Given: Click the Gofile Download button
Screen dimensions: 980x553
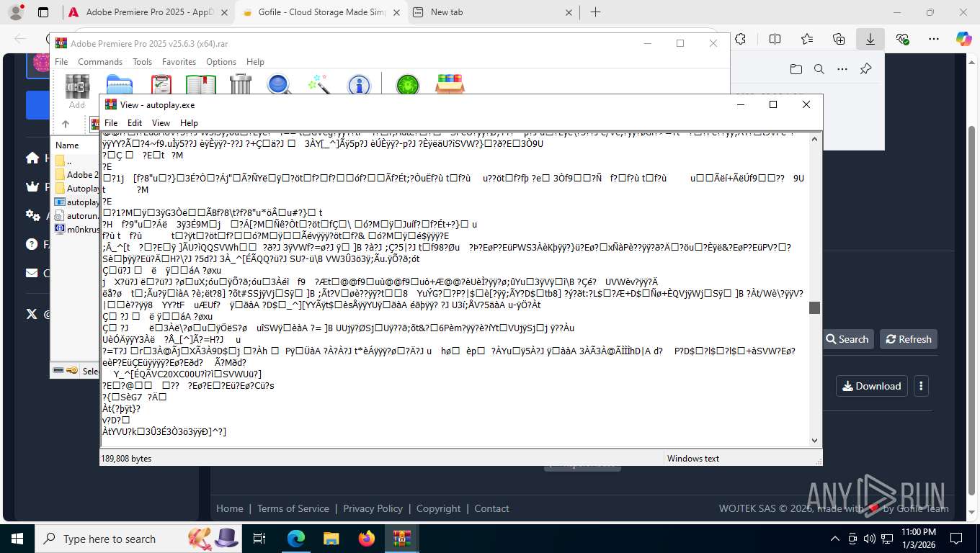Looking at the screenshot, I should 871,386.
